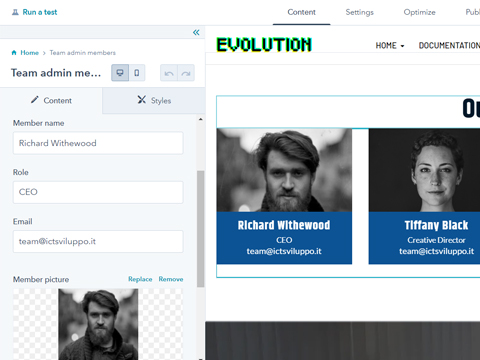
Task: Click DOCUMENTATION in preview navigation
Action: [449, 46]
